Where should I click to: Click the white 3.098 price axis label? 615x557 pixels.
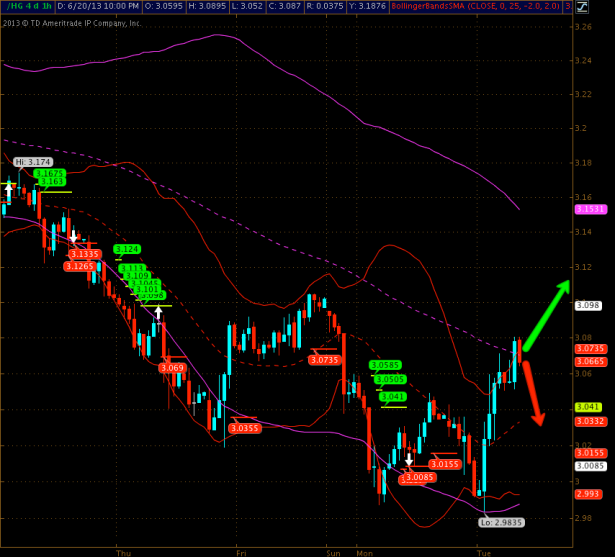click(587, 306)
